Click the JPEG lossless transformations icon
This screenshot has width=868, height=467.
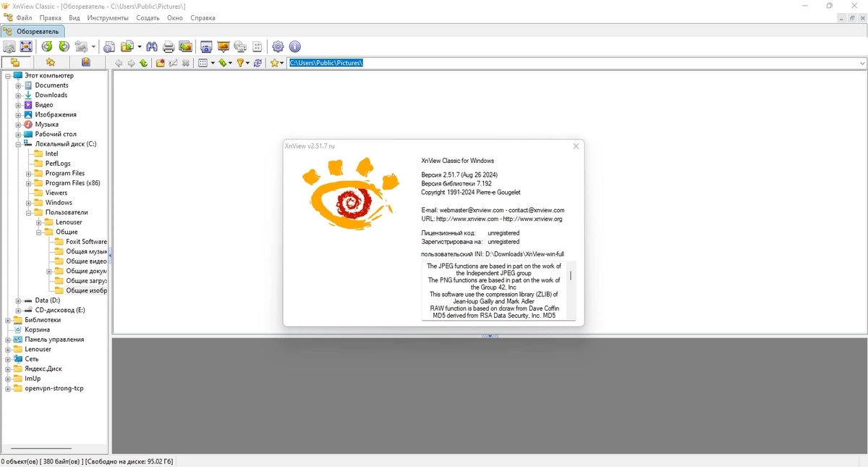[81, 46]
